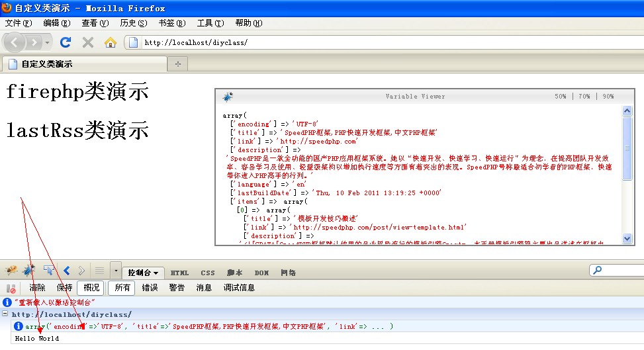Click Firebug panel back chevron
Viewport: 644px width, 350px height.
tap(67, 271)
